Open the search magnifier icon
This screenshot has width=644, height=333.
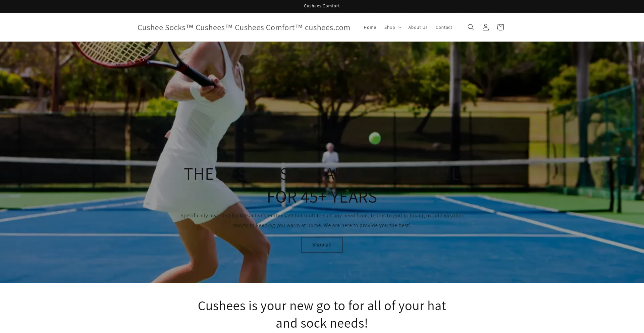[x=471, y=27]
